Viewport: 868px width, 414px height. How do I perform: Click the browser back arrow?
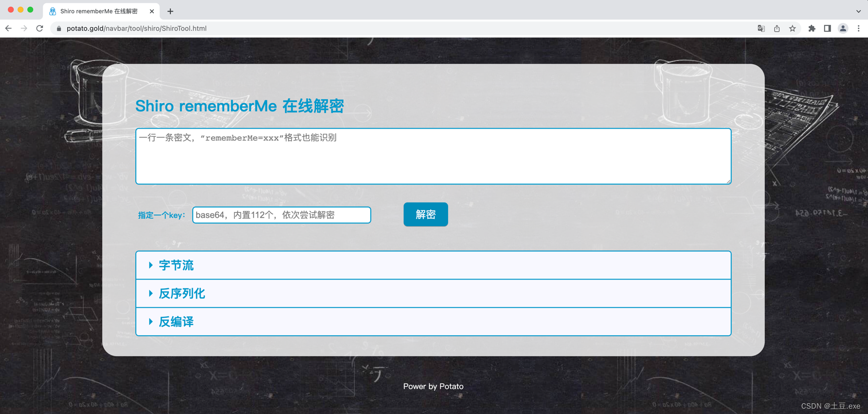[9, 28]
